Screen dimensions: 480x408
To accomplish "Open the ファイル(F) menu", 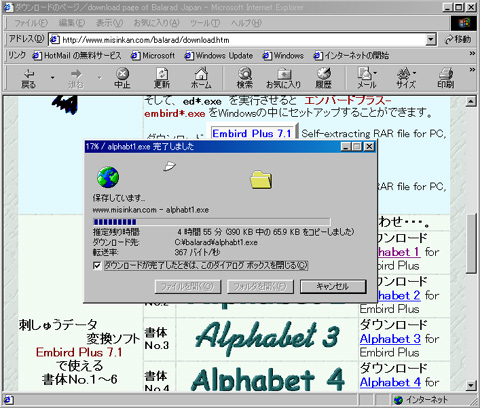I will click(31, 23).
